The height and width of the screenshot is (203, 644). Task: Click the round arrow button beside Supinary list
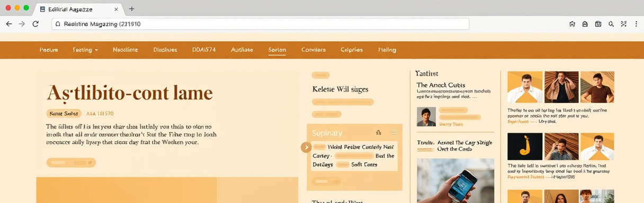click(x=306, y=147)
